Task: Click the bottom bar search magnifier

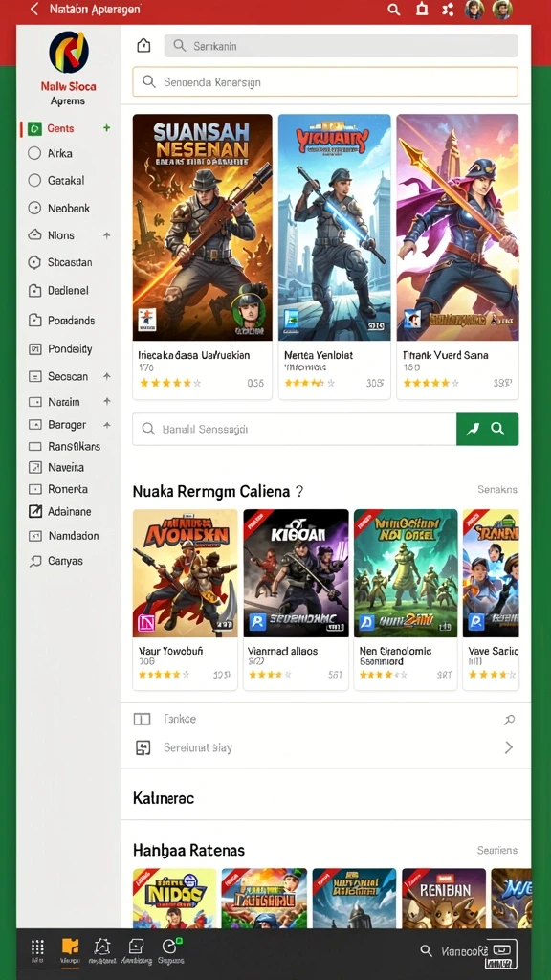Action: 426,951
